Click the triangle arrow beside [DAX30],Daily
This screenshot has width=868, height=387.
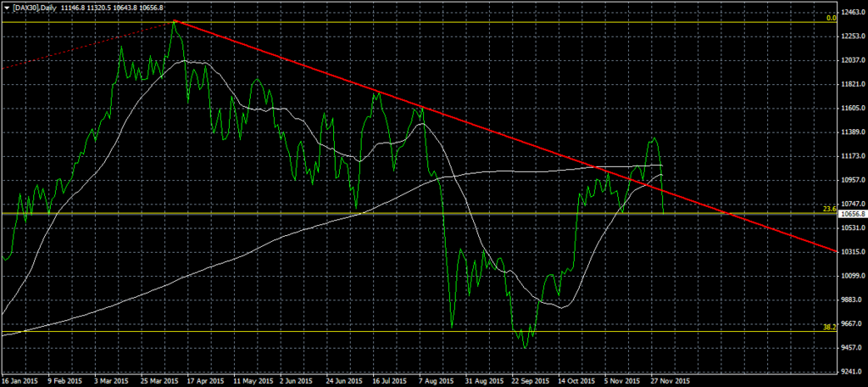(5, 5)
